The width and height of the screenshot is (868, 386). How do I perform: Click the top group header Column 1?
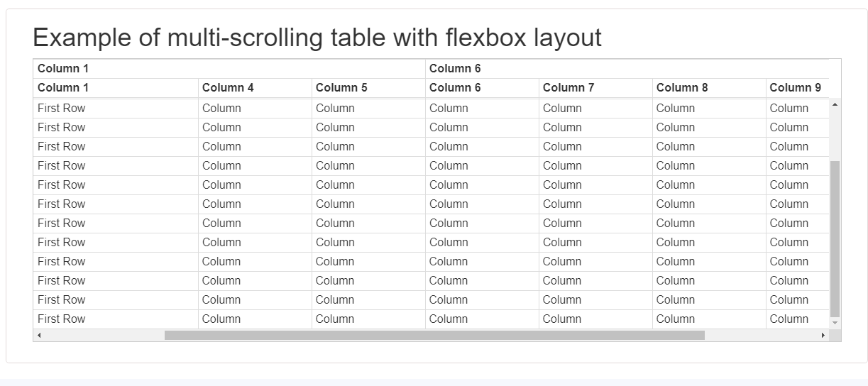pos(63,69)
